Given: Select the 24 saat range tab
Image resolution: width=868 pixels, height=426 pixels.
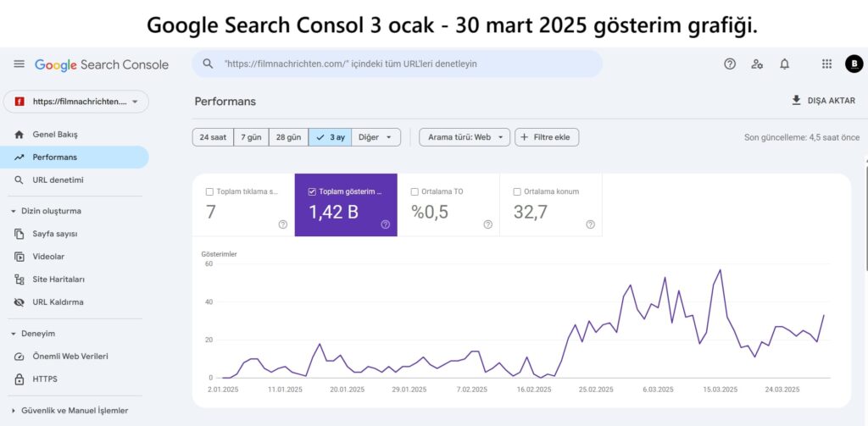Looking at the screenshot, I should point(213,137).
